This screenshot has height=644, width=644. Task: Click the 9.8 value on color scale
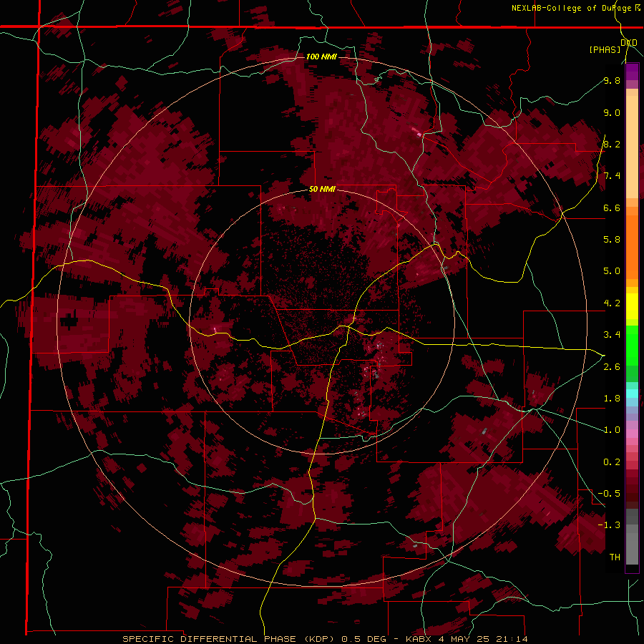pyautogui.click(x=612, y=81)
